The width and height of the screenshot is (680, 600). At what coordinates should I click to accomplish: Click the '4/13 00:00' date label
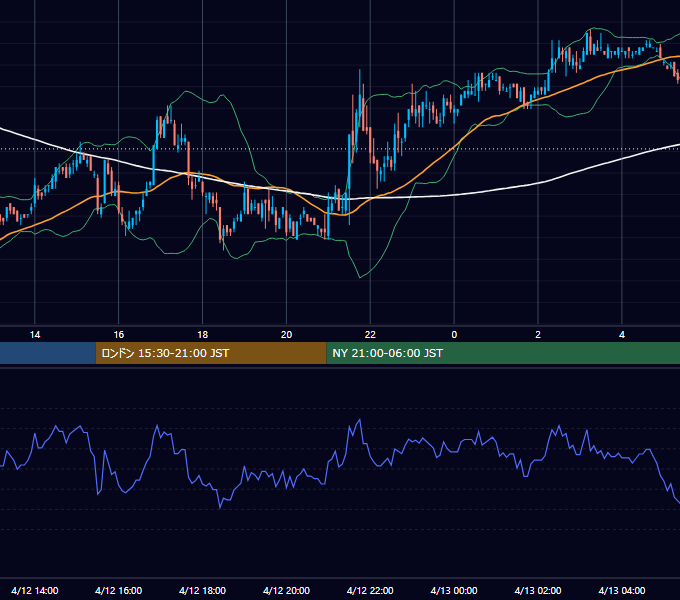[x=454, y=590]
